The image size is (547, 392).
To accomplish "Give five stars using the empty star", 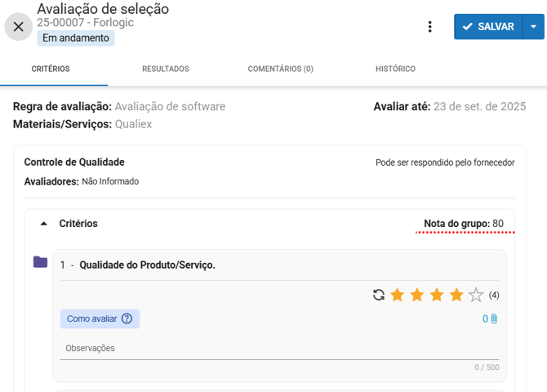I will (476, 295).
